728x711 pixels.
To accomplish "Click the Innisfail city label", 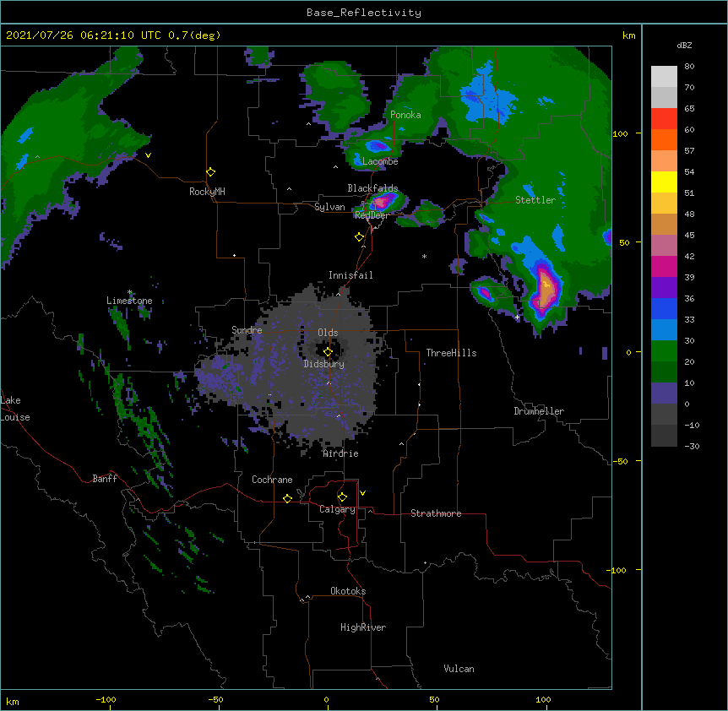I will 350,275.
